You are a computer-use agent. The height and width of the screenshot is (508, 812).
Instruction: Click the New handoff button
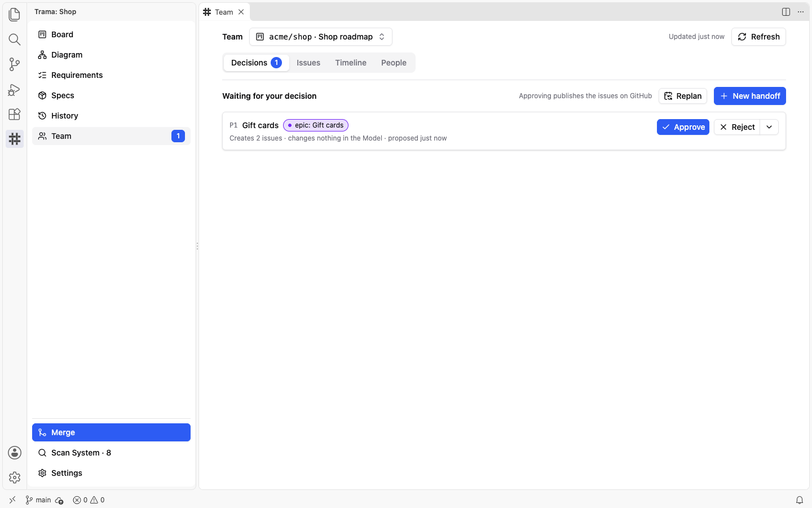pyautogui.click(x=750, y=96)
